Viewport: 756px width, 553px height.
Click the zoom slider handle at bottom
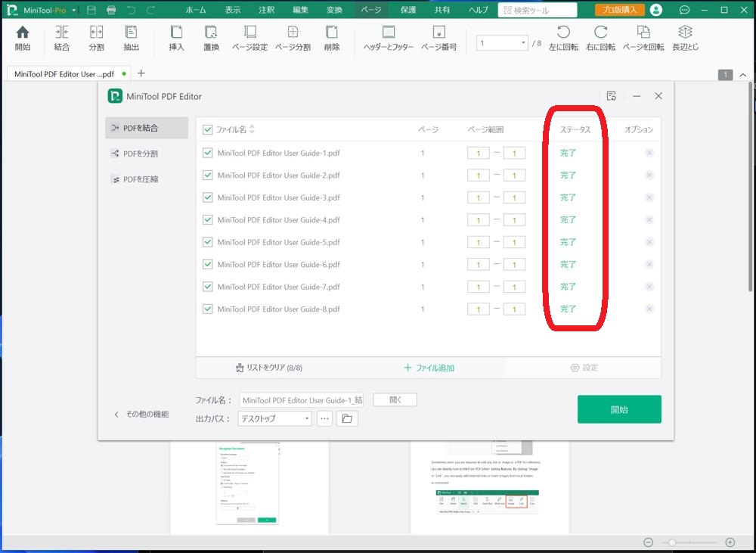(x=671, y=542)
